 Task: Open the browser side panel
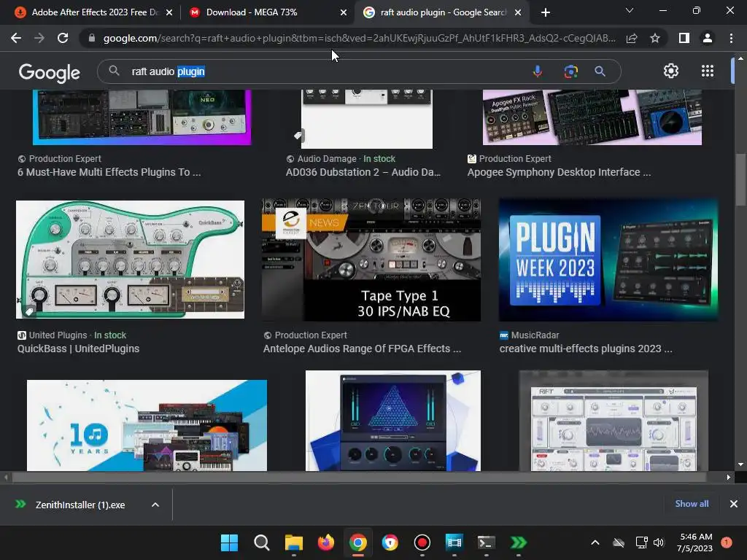coord(684,38)
